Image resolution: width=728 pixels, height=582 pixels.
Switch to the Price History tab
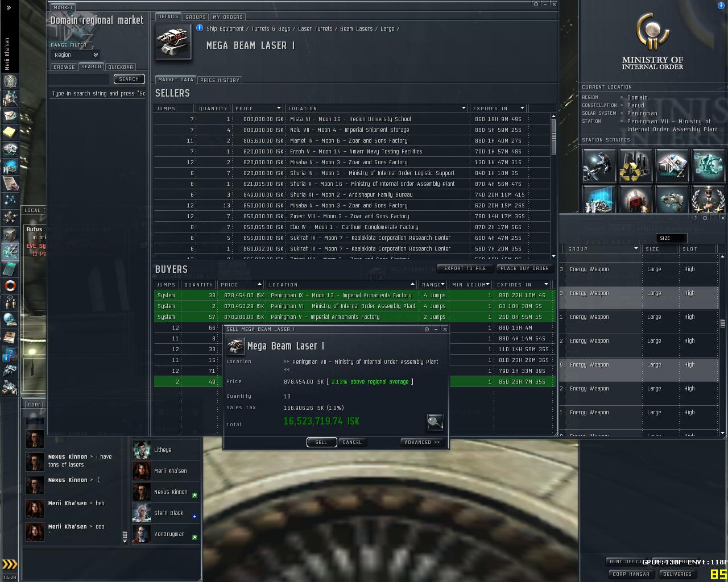click(x=220, y=80)
